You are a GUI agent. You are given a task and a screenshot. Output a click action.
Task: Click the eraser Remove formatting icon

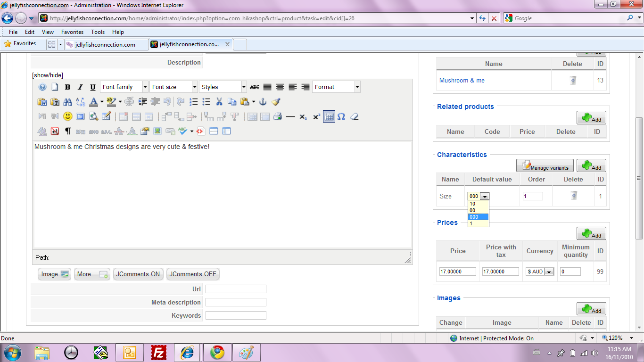pyautogui.click(x=355, y=116)
